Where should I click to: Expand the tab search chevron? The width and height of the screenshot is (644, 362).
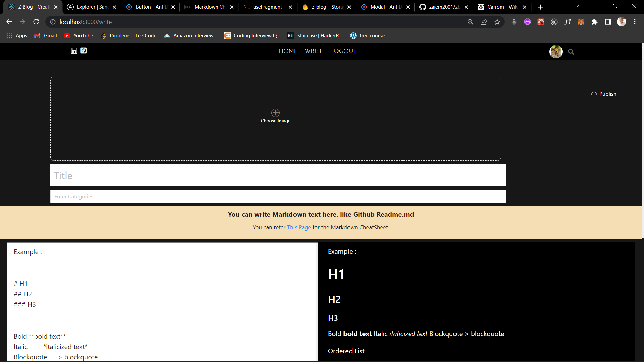577,7
